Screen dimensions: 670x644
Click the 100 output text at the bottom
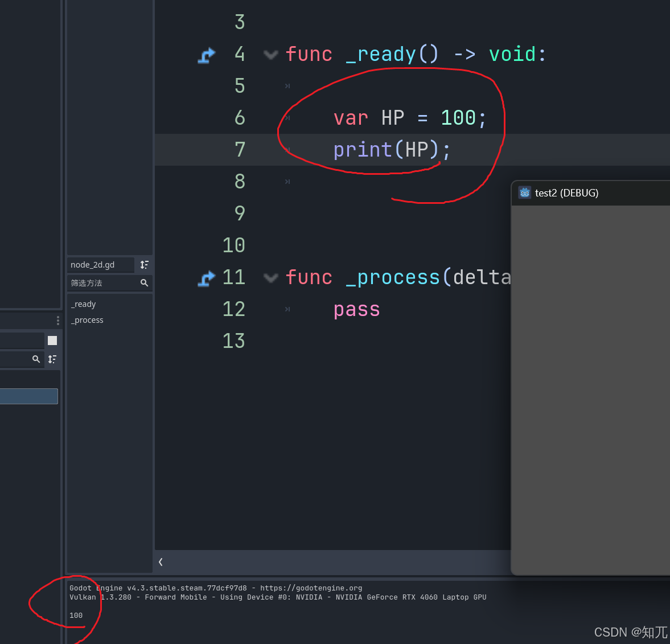76,615
